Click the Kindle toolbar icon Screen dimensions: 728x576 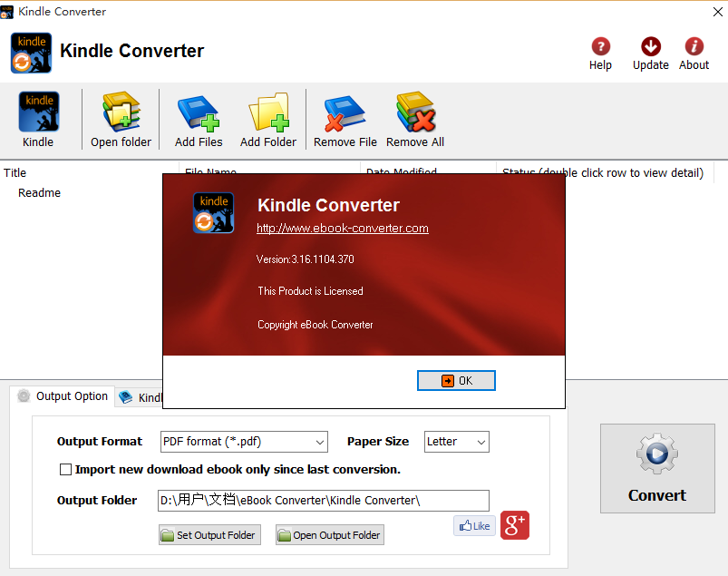(x=38, y=112)
